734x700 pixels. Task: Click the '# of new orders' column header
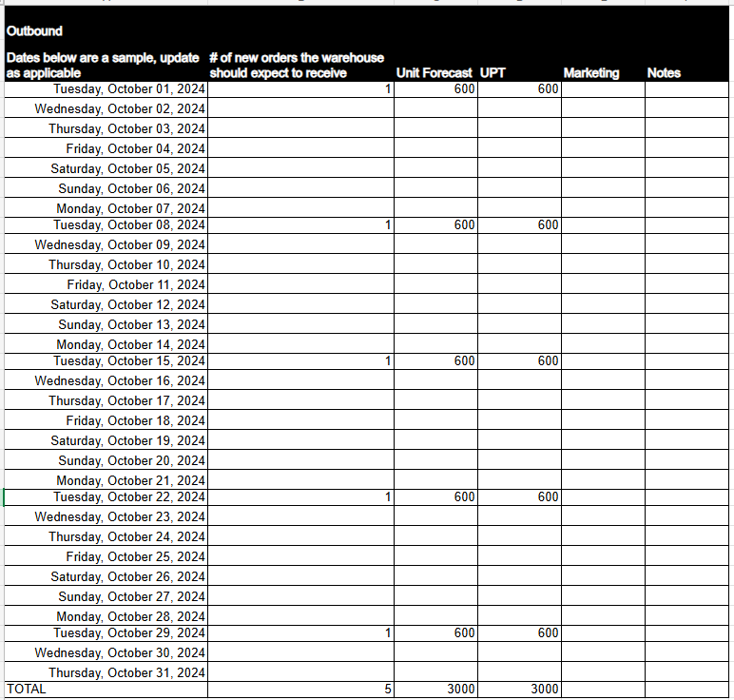[x=297, y=65]
